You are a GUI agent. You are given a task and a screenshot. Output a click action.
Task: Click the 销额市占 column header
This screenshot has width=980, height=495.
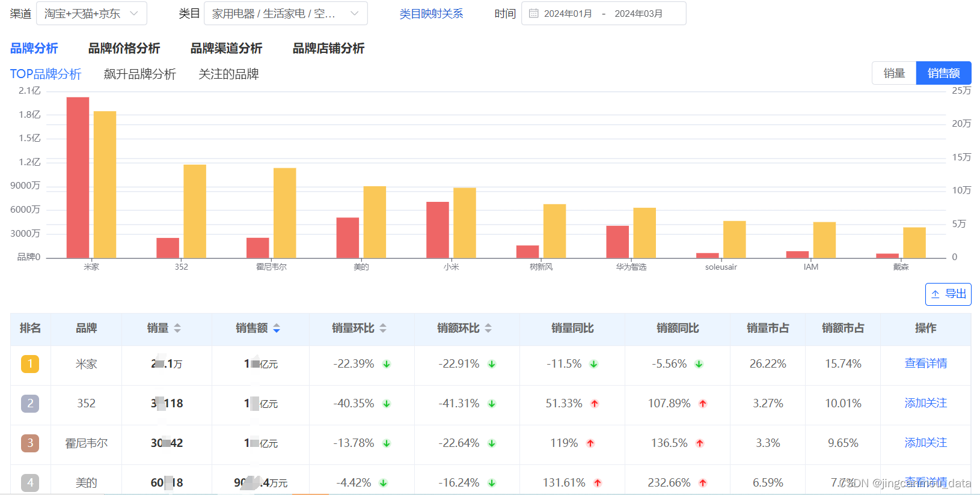[x=843, y=328]
